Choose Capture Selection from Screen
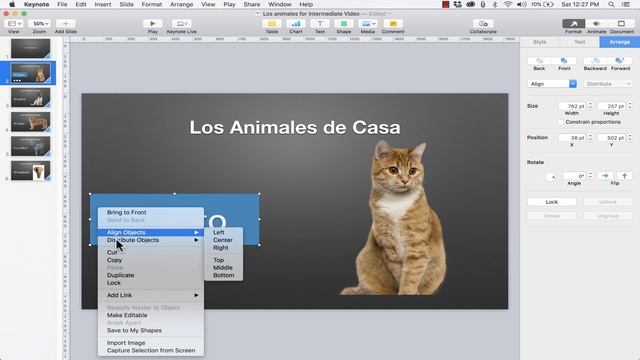 click(151, 351)
